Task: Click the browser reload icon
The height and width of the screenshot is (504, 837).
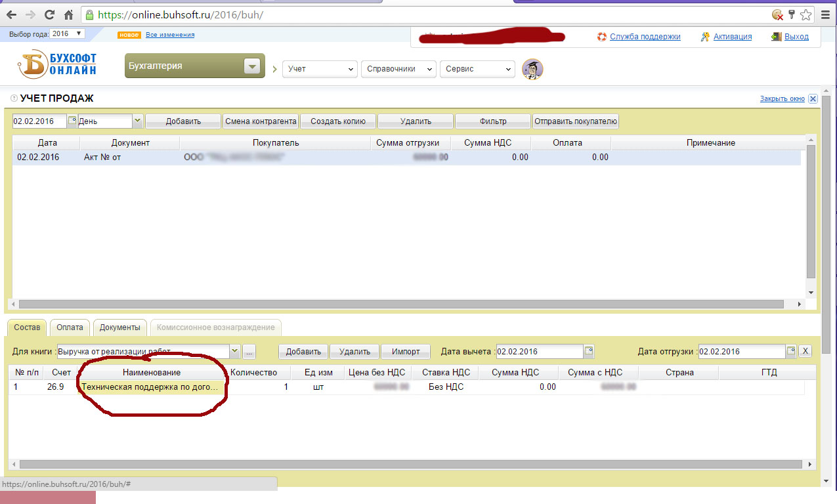Action: [x=49, y=14]
